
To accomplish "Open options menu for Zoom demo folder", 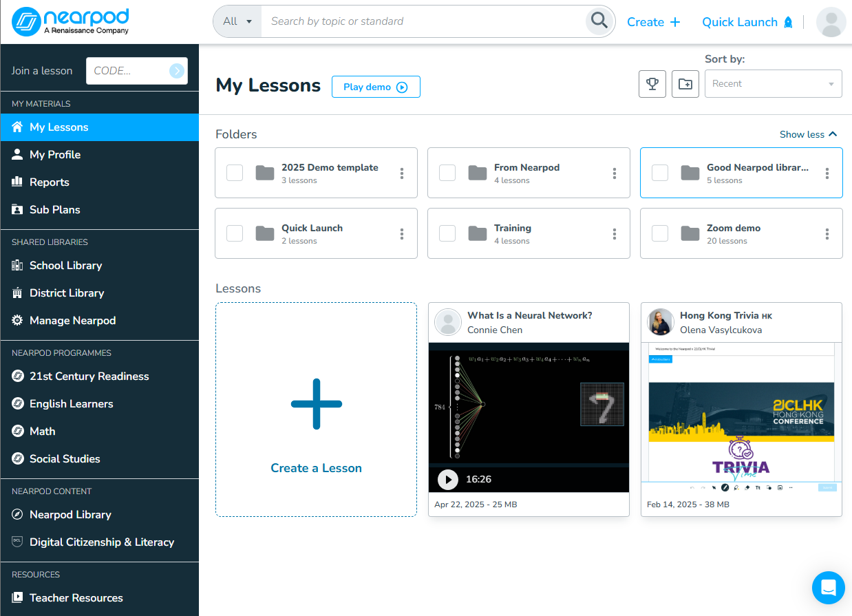I will point(827,234).
